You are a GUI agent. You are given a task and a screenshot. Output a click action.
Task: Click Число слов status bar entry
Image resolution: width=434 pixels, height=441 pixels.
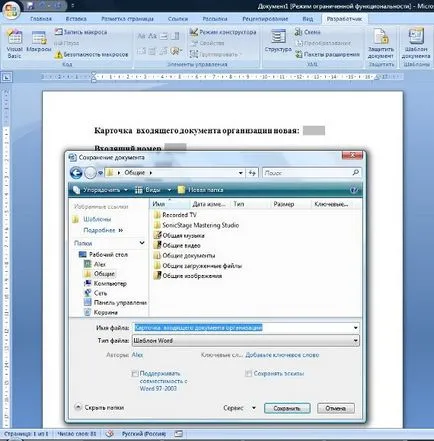click(x=77, y=434)
